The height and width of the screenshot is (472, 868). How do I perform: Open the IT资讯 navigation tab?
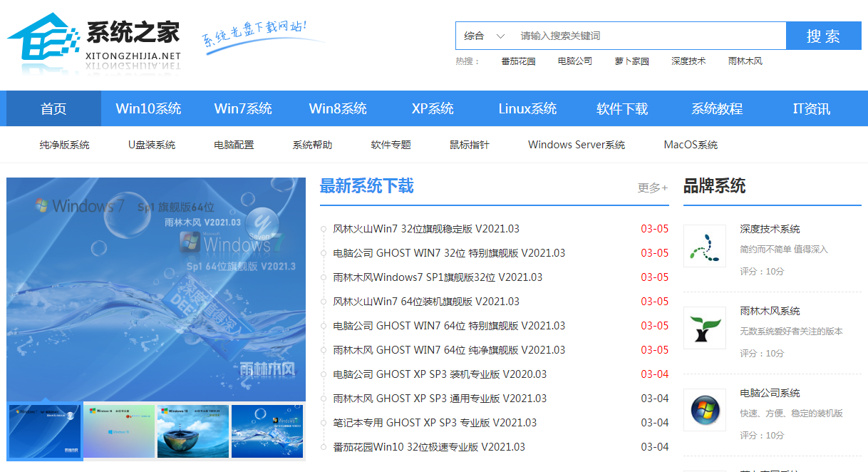coord(812,108)
